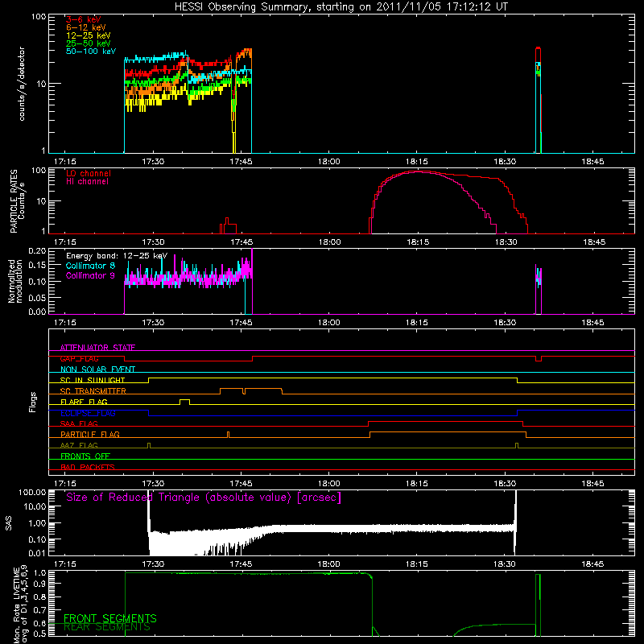
Task: Click the 17:30 tick under the particle rates plot
Action: pos(154,242)
